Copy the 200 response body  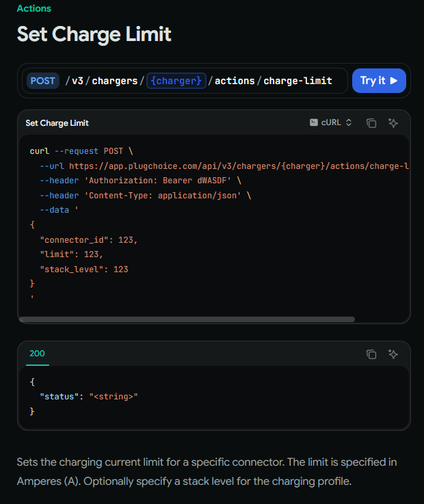pyautogui.click(x=371, y=354)
